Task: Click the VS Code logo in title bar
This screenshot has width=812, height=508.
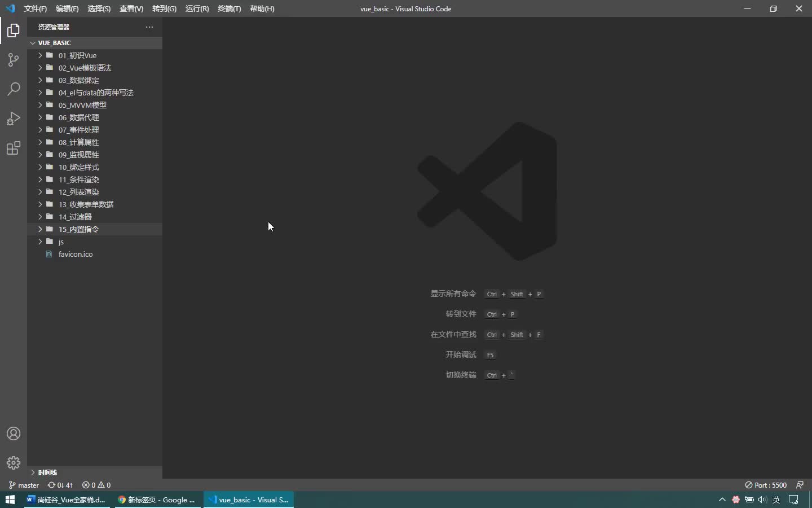Action: pos(10,8)
